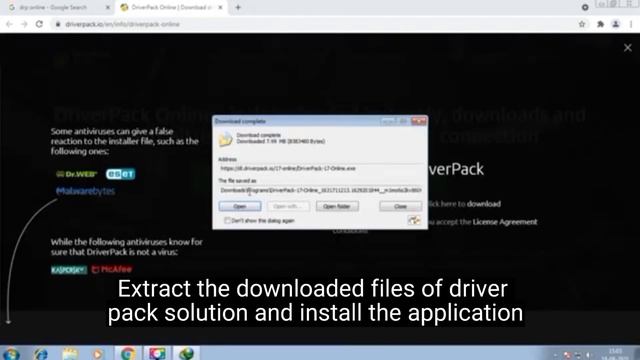Viewport: 640px width, 360px height.
Task: Open Chrome extensions puzzle icon
Action: (x=600, y=24)
